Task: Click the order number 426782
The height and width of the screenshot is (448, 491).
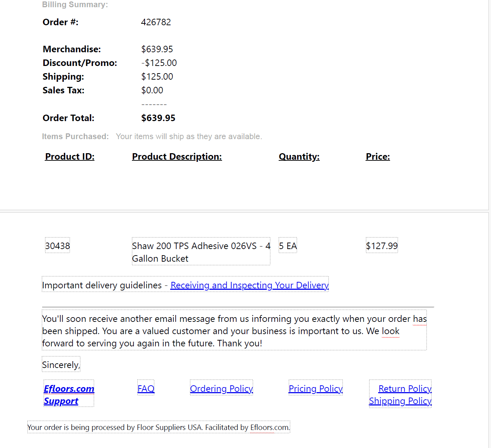Action: tap(156, 22)
